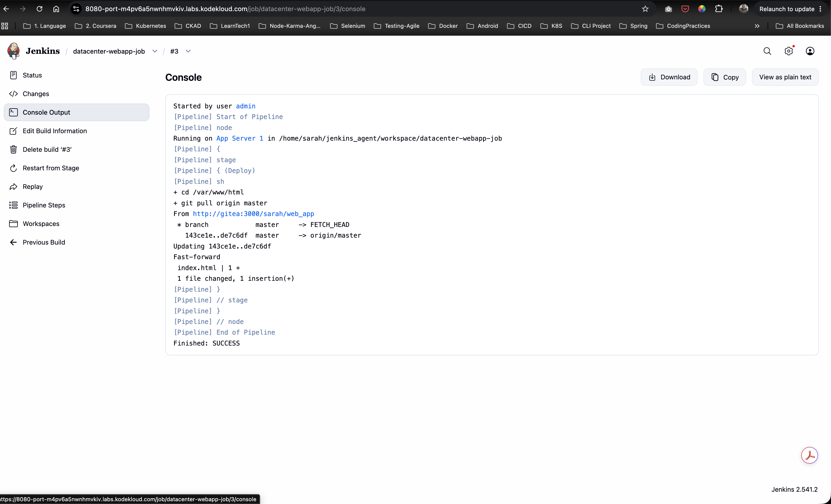The width and height of the screenshot is (831, 504).
Task: Select Changes in the sidebar
Action: point(77,94)
